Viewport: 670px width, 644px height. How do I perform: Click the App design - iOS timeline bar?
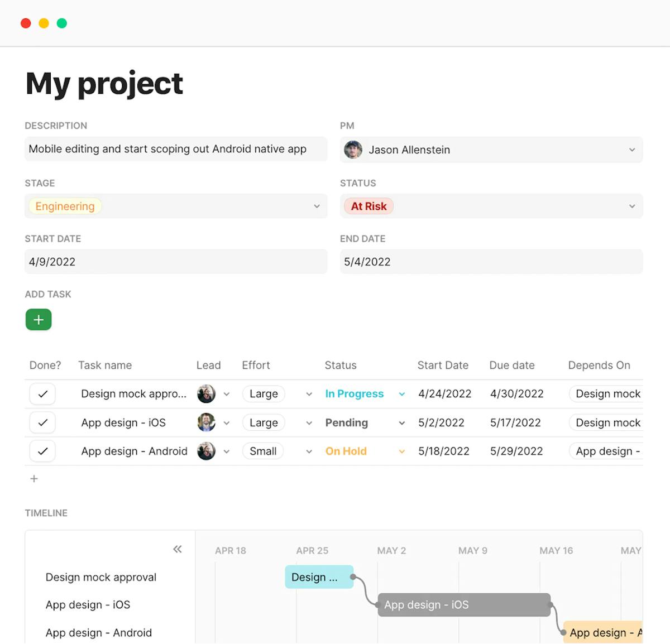click(x=463, y=605)
